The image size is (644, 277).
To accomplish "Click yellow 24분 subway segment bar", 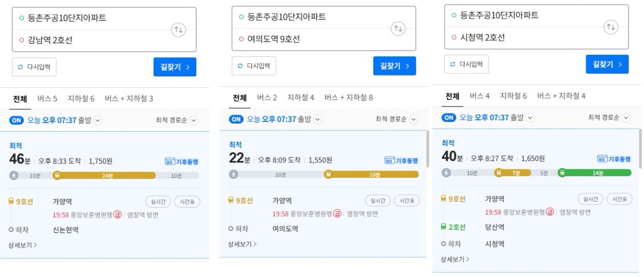I will click(x=104, y=176).
